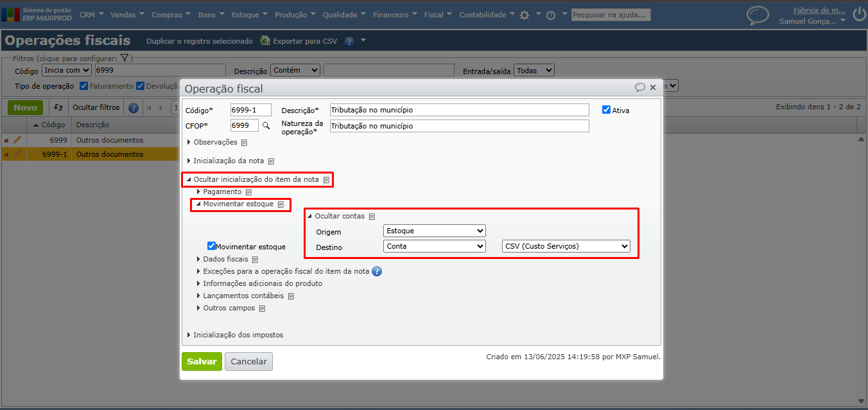Screen dimensions: 868x410
Task: Open the Fábrica de m... company link
Action: click(819, 10)
